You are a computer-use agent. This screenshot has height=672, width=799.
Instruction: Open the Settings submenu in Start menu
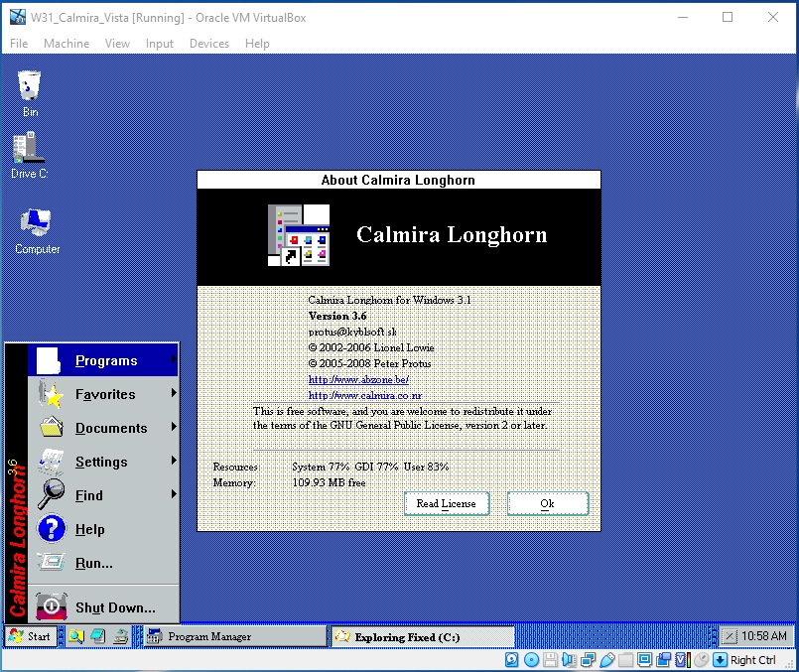point(103,462)
